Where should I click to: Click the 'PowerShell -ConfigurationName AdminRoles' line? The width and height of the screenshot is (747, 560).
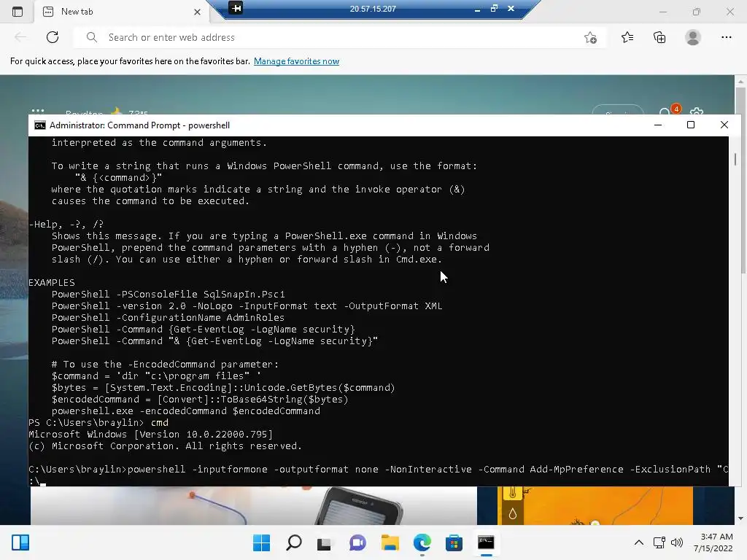pyautogui.click(x=168, y=318)
